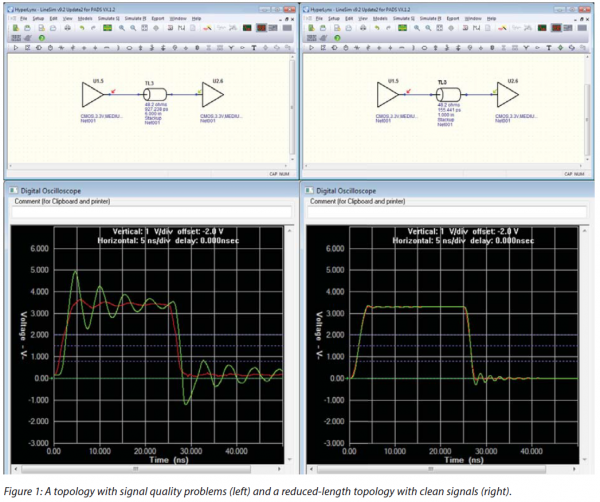Open the File menu in right window
600x502 pixels.
tap(318, 18)
